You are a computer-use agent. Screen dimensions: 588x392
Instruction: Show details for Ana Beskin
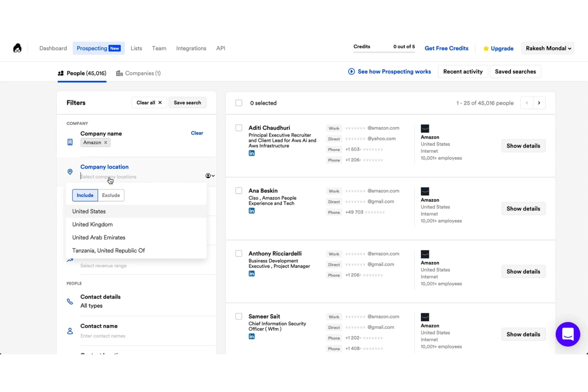point(523,209)
